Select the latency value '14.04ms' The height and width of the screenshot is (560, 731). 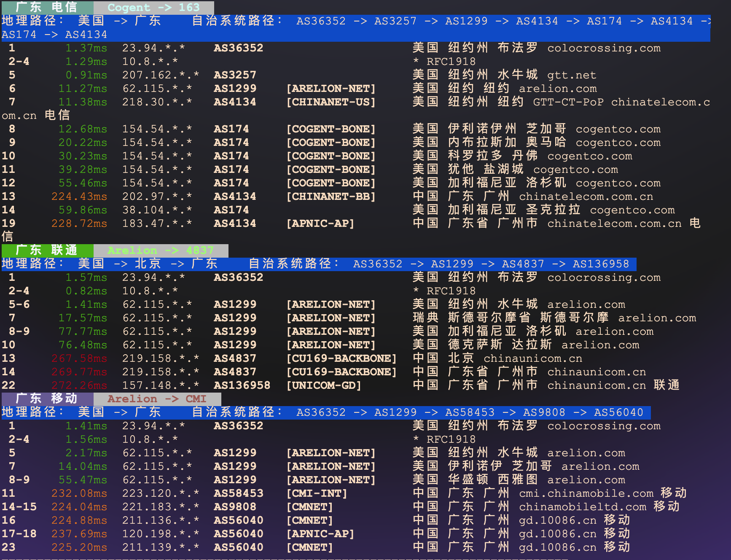pos(83,466)
